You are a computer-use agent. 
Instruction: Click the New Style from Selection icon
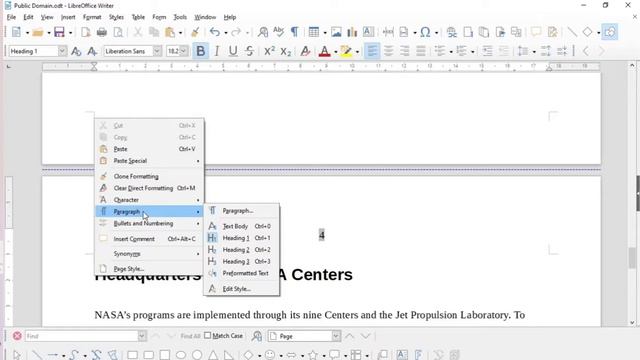click(x=92, y=51)
